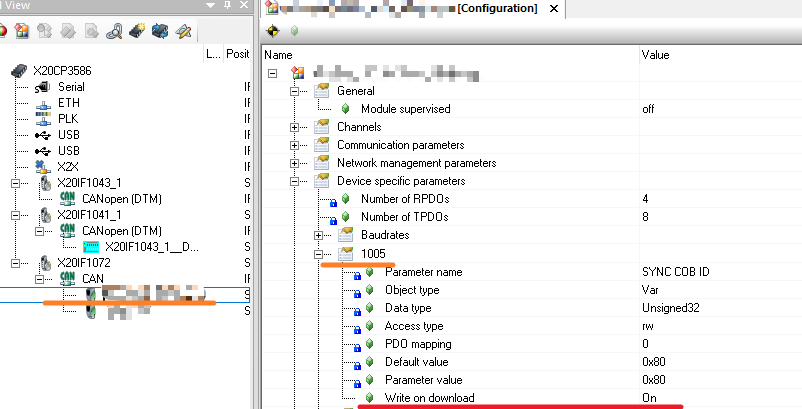This screenshot has height=409, width=802.
Task: Collapse the CAN node under X20IF1072
Action: point(39,279)
